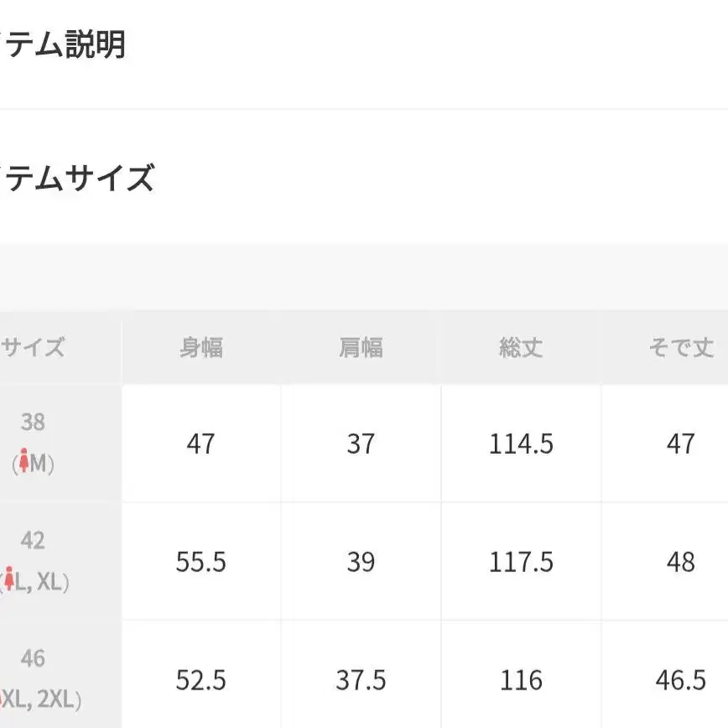Select the 肩幅 column header
Viewport: 728px width, 728px height.
361,347
